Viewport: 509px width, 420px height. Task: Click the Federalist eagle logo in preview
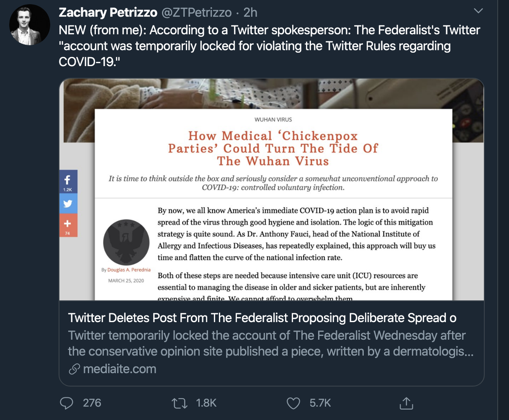(126, 242)
